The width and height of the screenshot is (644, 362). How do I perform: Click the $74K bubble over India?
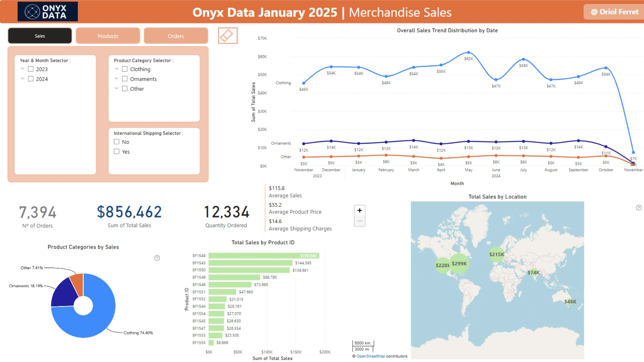click(533, 273)
